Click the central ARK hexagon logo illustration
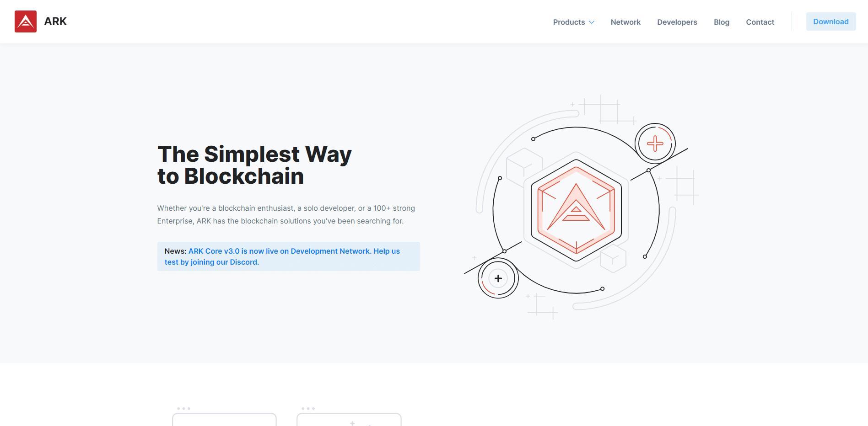Viewport: 868px width, 426px height. point(576,211)
